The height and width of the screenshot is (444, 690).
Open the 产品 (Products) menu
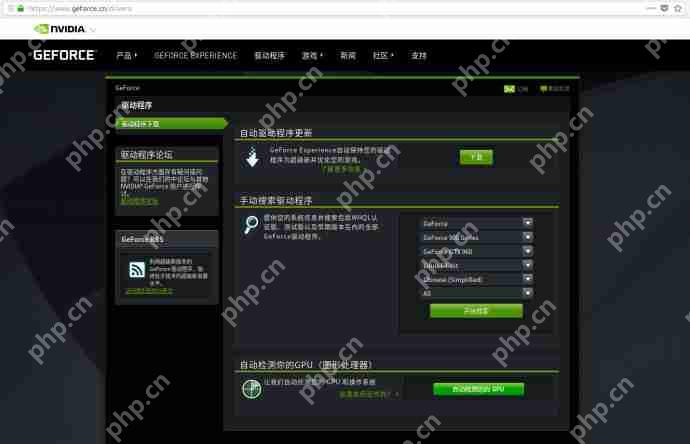click(x=127, y=55)
